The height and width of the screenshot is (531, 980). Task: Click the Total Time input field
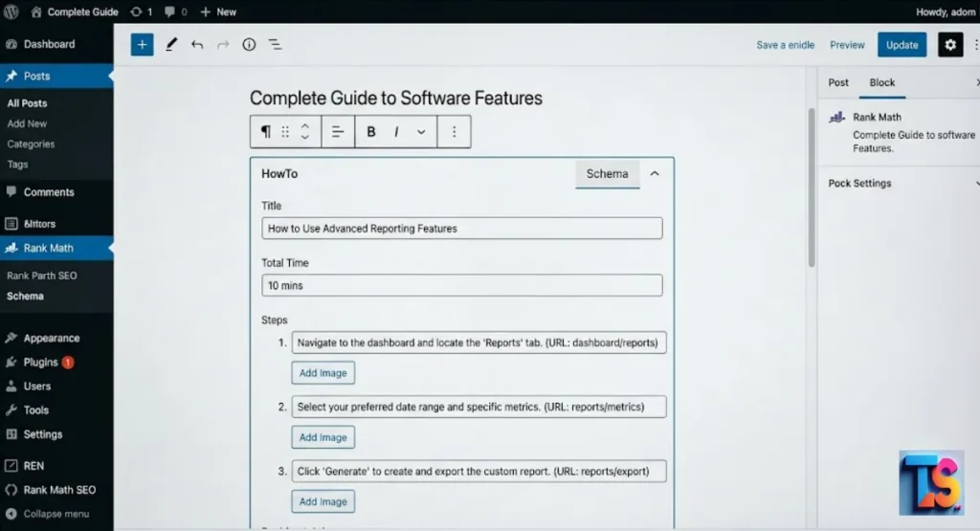(x=462, y=285)
